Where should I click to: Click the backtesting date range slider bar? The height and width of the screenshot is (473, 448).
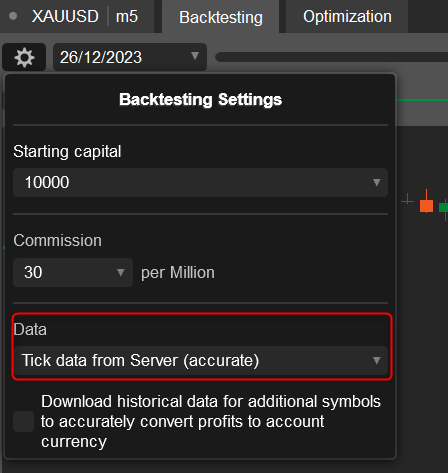click(x=332, y=57)
